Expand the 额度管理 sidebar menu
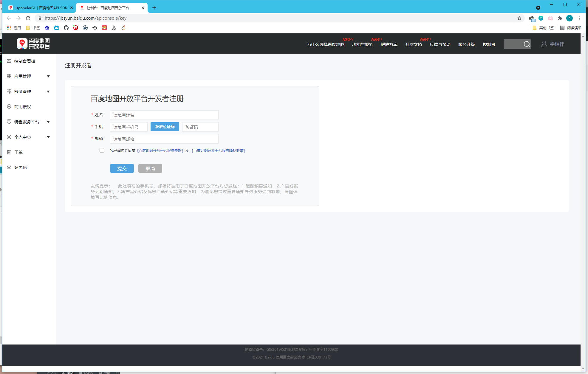The image size is (588, 374). [x=28, y=91]
